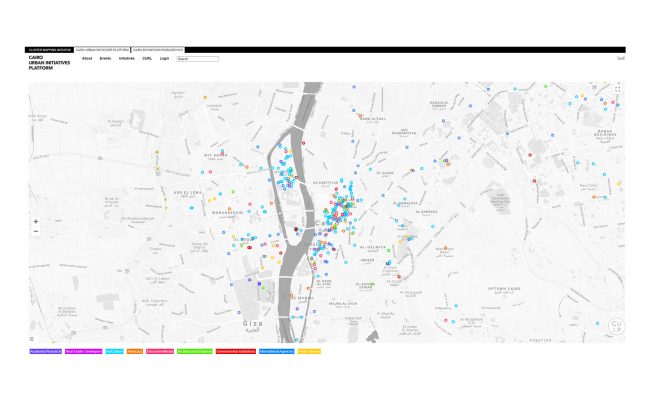Click into the Search input field
This screenshot has width=650, height=406.
tap(197, 58)
